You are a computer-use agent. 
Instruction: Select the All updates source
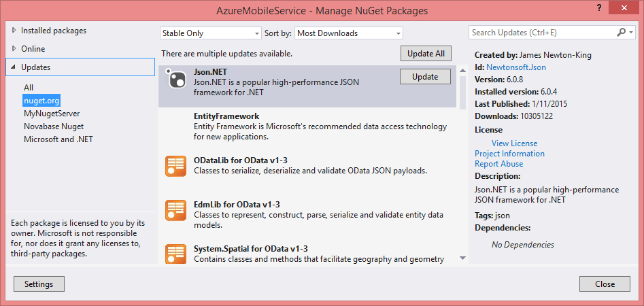click(x=29, y=88)
